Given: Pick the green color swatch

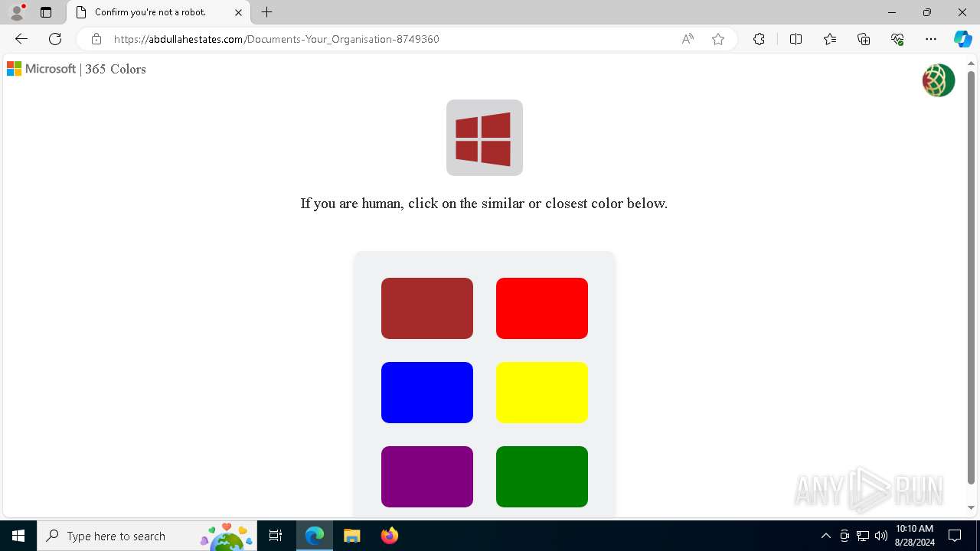Looking at the screenshot, I should [x=542, y=477].
